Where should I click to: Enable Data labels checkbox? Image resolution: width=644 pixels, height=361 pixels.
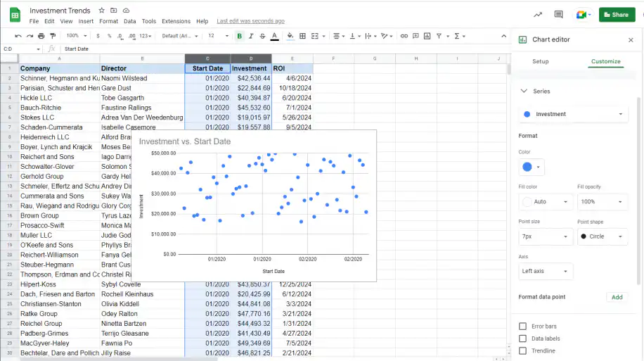[522, 338]
